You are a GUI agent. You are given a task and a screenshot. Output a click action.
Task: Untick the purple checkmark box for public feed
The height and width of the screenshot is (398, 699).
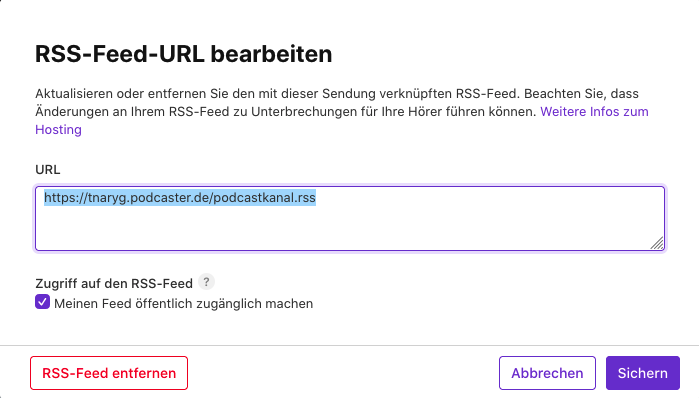pos(42,302)
